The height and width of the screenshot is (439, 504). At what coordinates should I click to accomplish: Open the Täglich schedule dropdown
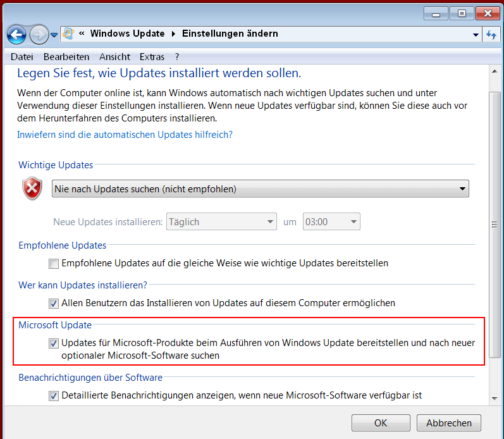pyautogui.click(x=221, y=221)
